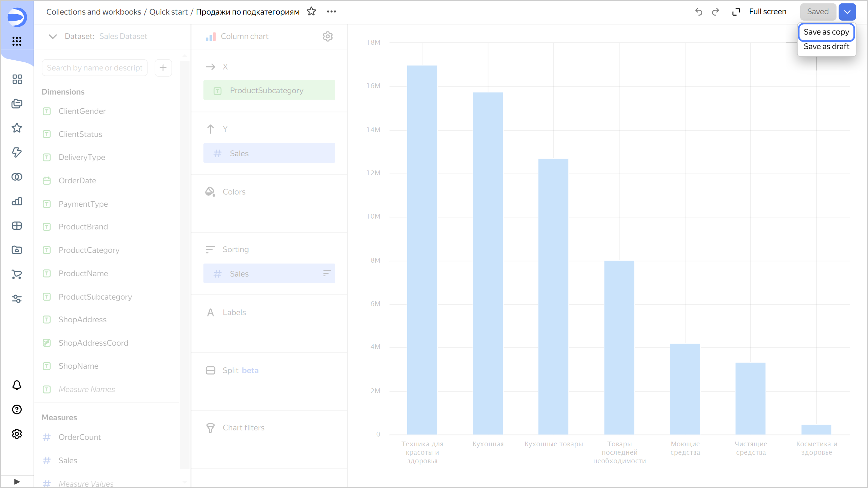Image resolution: width=868 pixels, height=488 pixels.
Task: Click the add field plus icon in dimensions
Action: coord(163,67)
